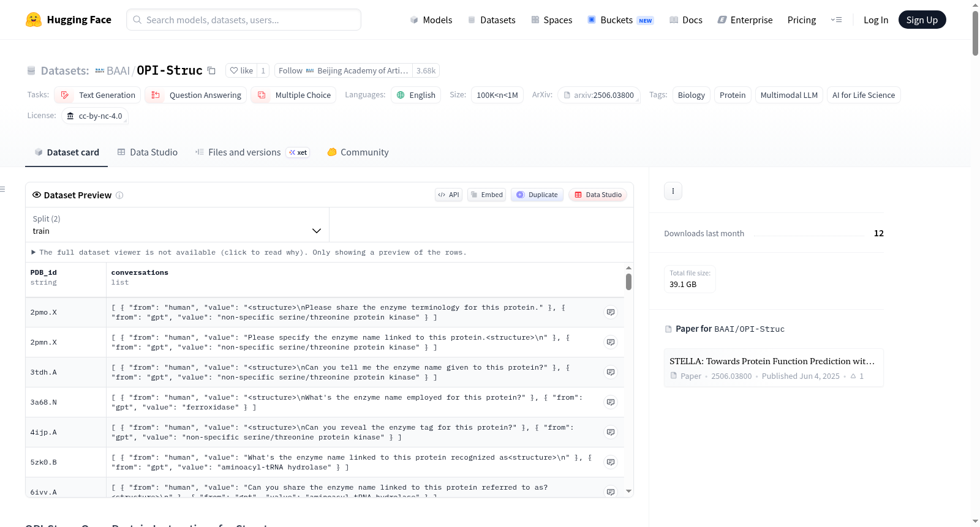
Task: Filter by English language tag
Action: [x=416, y=95]
